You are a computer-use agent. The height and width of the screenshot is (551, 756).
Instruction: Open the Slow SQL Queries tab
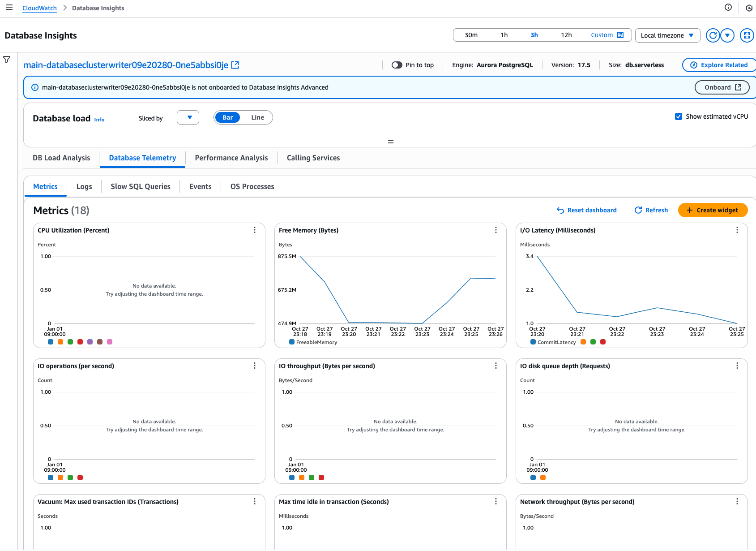pyautogui.click(x=141, y=186)
